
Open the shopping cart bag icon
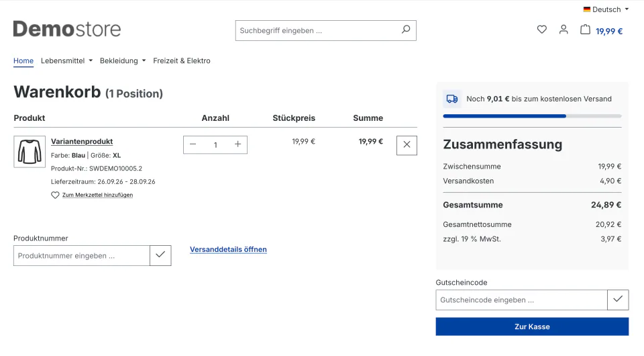[x=585, y=30]
